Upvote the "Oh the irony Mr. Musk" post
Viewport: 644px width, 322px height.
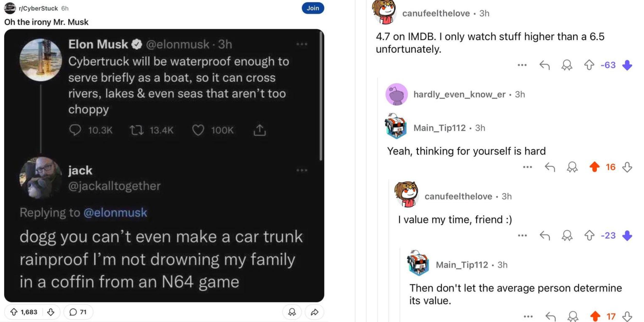pyautogui.click(x=14, y=312)
